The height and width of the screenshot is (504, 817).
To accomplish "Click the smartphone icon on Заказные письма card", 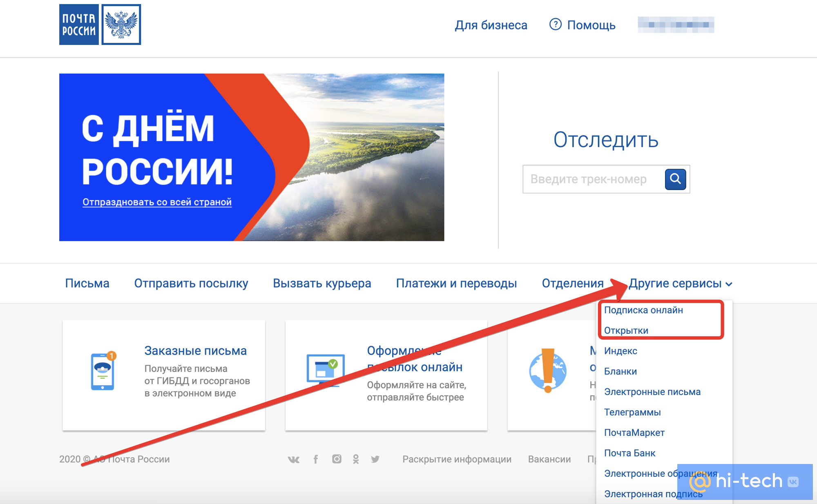I will (x=103, y=370).
